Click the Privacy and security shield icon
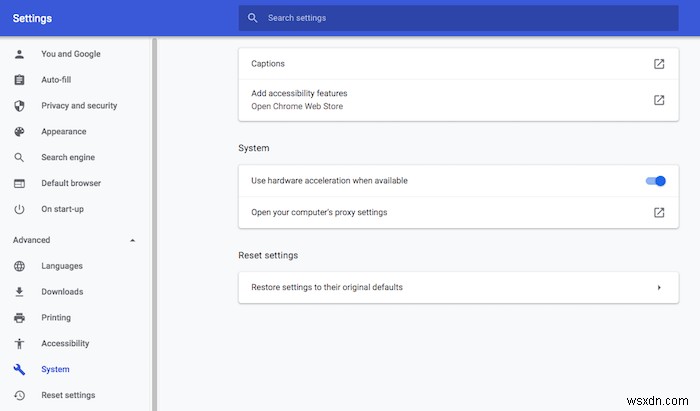The image size is (700, 411). coord(19,106)
